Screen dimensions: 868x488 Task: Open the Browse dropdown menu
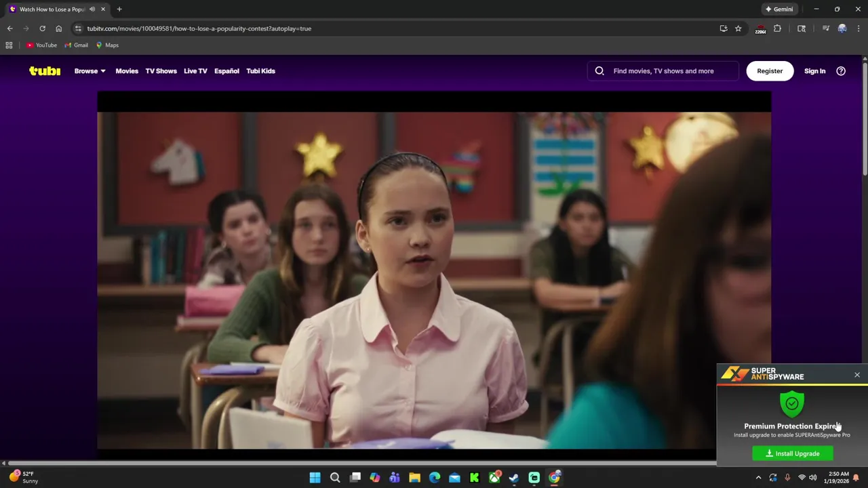(90, 70)
